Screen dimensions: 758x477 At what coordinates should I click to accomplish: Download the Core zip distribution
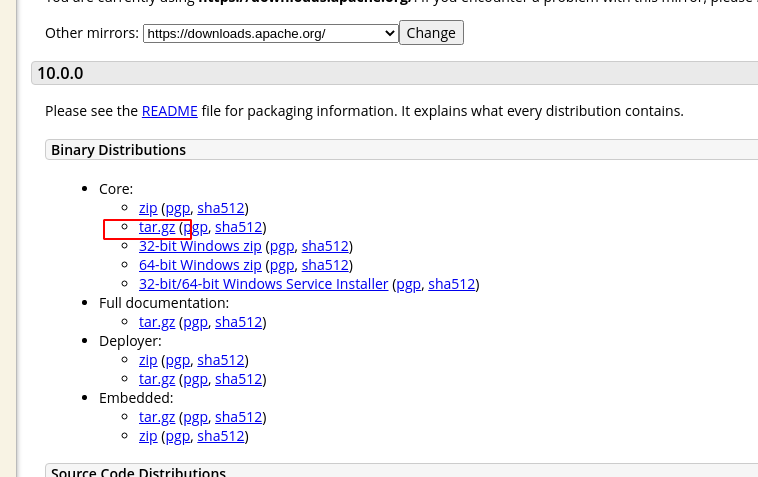click(148, 208)
